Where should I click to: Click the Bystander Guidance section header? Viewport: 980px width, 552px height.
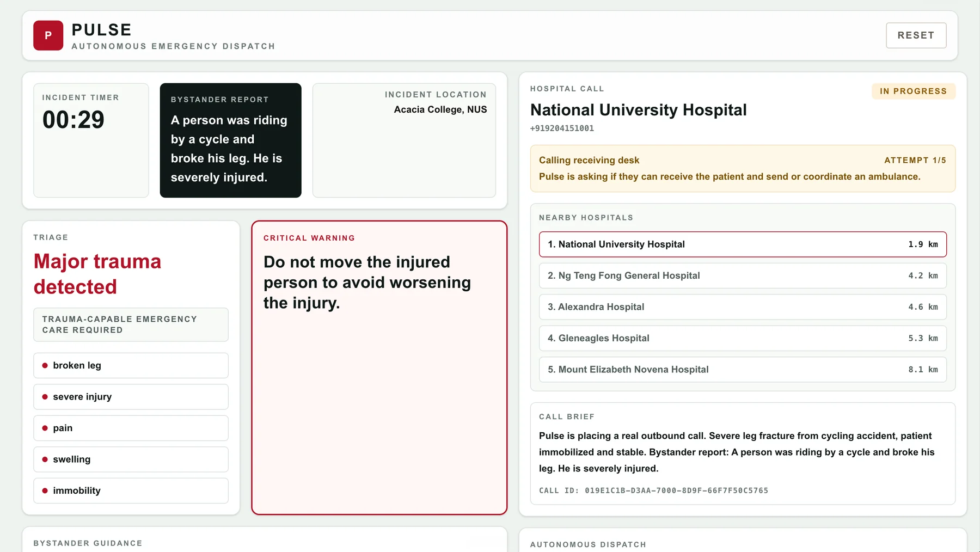coord(88,543)
